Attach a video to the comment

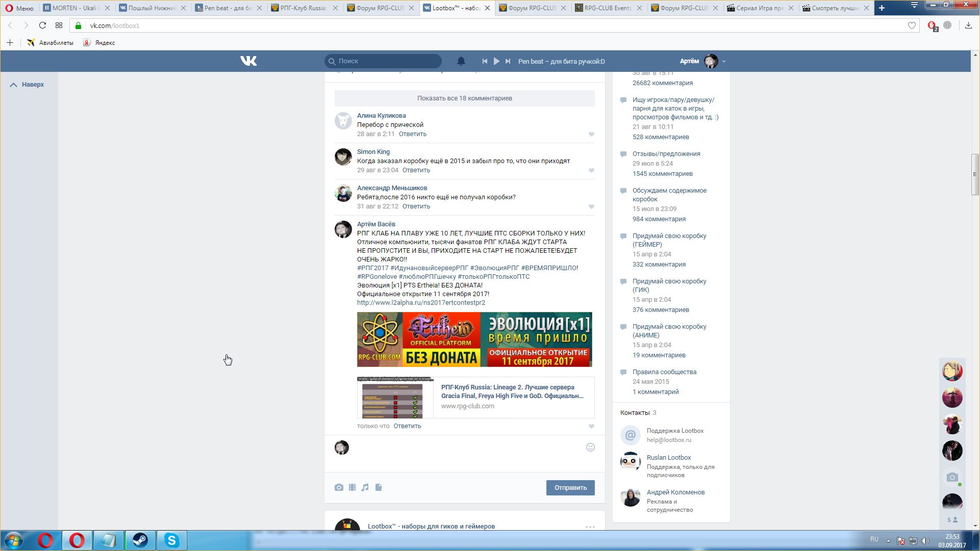click(352, 488)
